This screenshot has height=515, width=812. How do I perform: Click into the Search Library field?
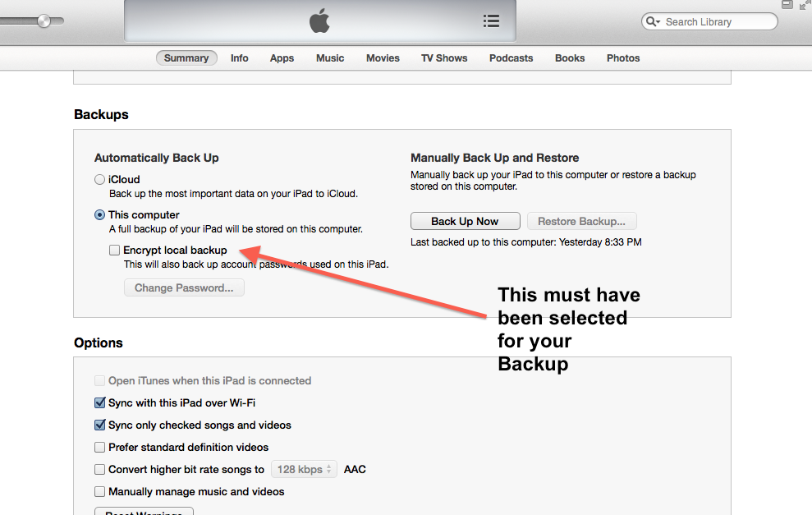(709, 21)
